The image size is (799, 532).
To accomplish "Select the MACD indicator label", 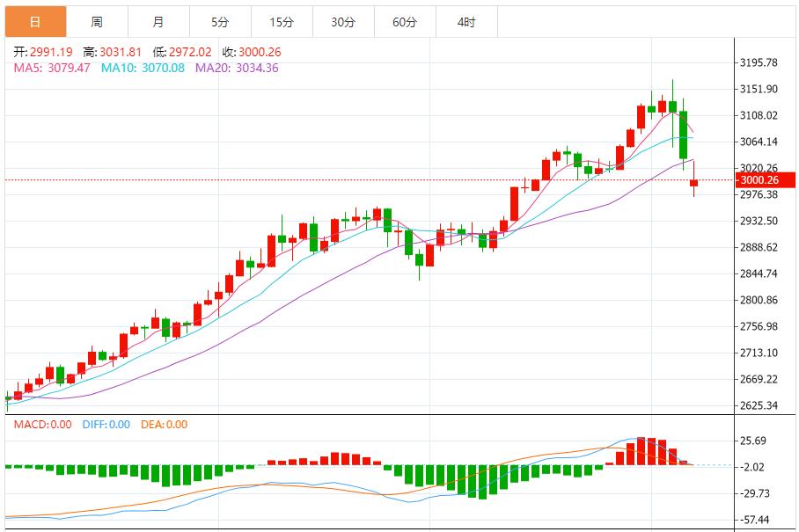I will point(42,425).
